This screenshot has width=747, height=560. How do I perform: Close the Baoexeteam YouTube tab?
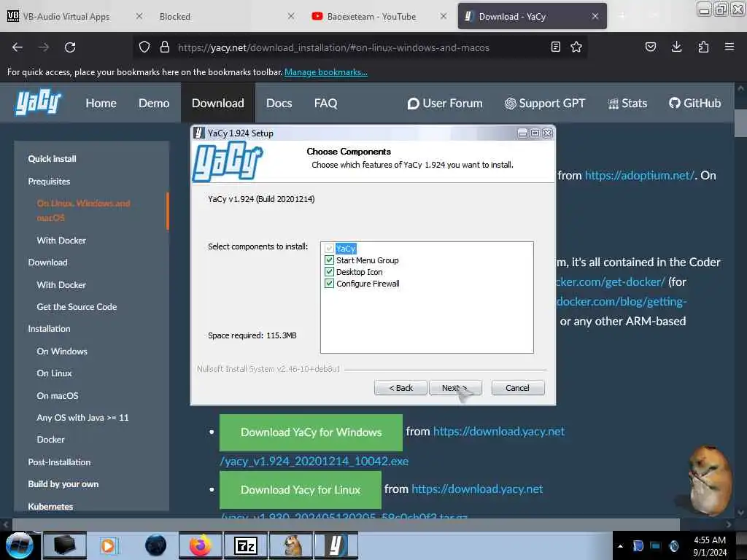443,16
